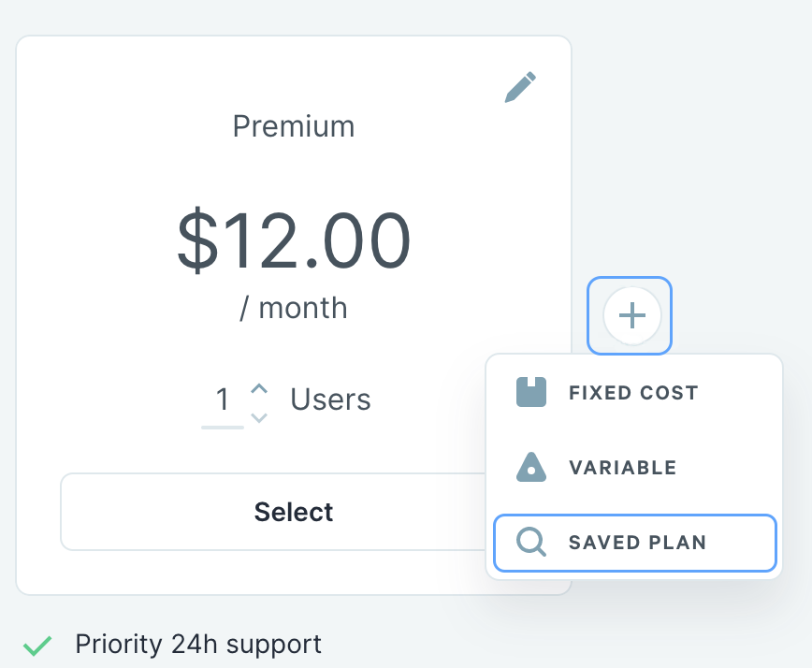The height and width of the screenshot is (668, 812).
Task: Pick the VARIABLE menu label
Action: tap(622, 468)
